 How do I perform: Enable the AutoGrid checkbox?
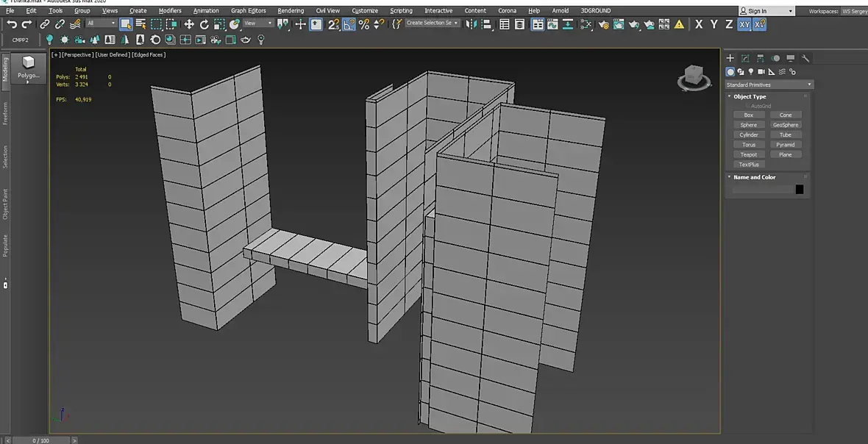click(x=749, y=106)
